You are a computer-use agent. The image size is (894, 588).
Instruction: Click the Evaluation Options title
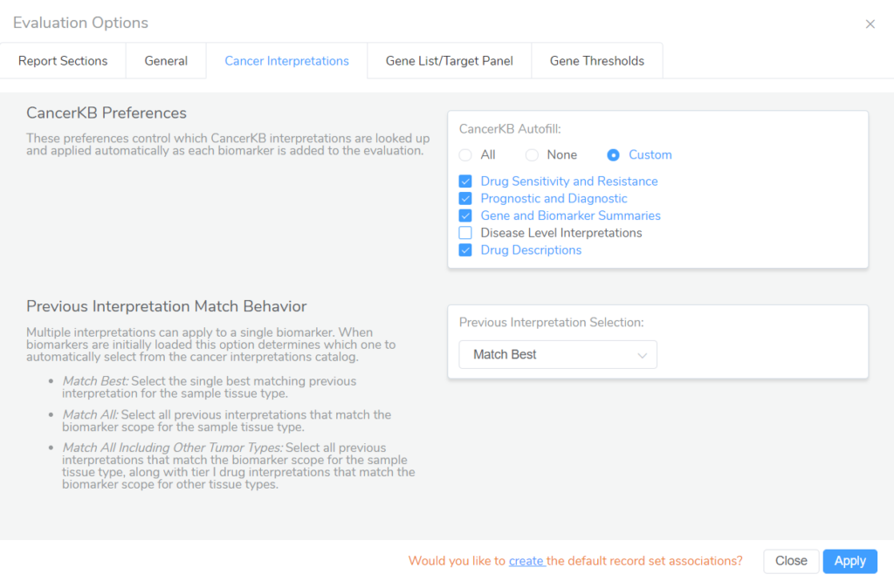tap(80, 23)
